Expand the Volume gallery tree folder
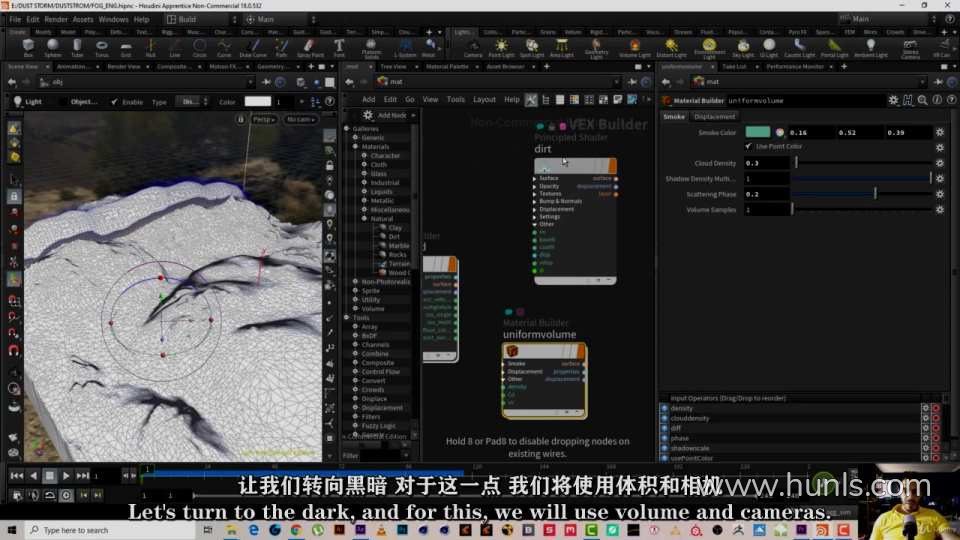 (356, 309)
